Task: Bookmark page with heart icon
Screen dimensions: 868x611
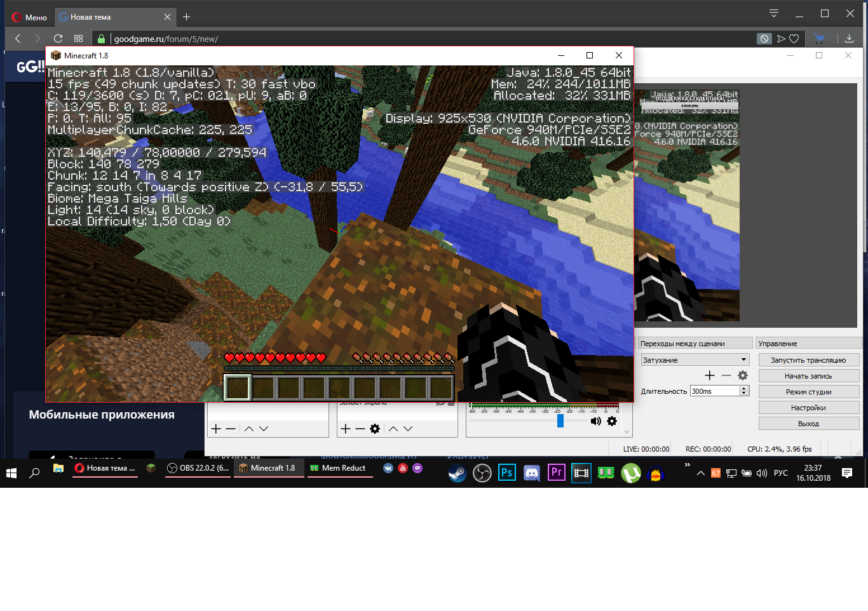Action: point(794,39)
